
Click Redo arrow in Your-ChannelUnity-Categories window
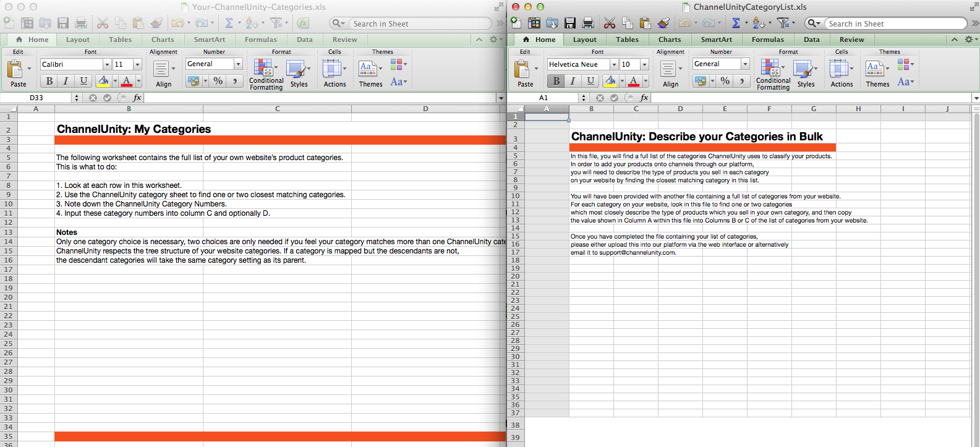tap(201, 23)
